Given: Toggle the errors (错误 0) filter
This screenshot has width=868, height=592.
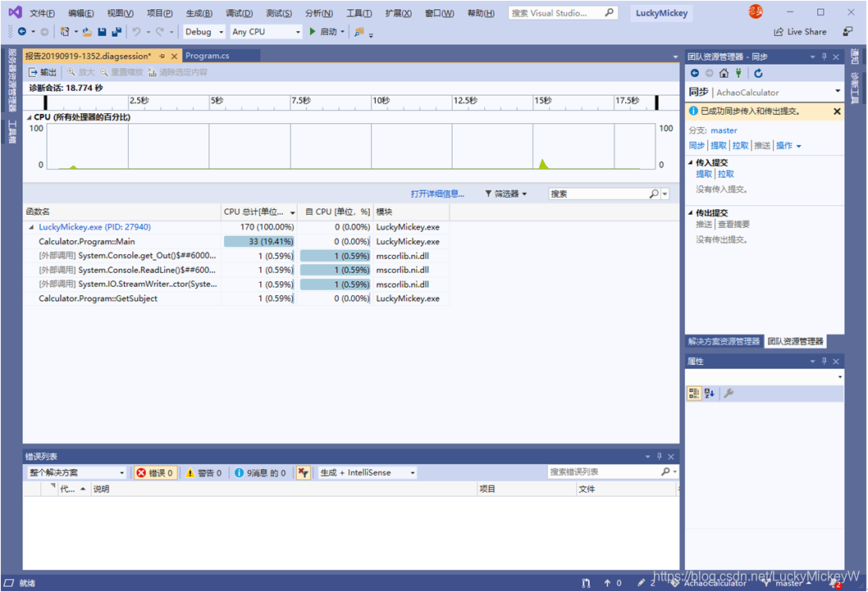Looking at the screenshot, I should click(155, 472).
